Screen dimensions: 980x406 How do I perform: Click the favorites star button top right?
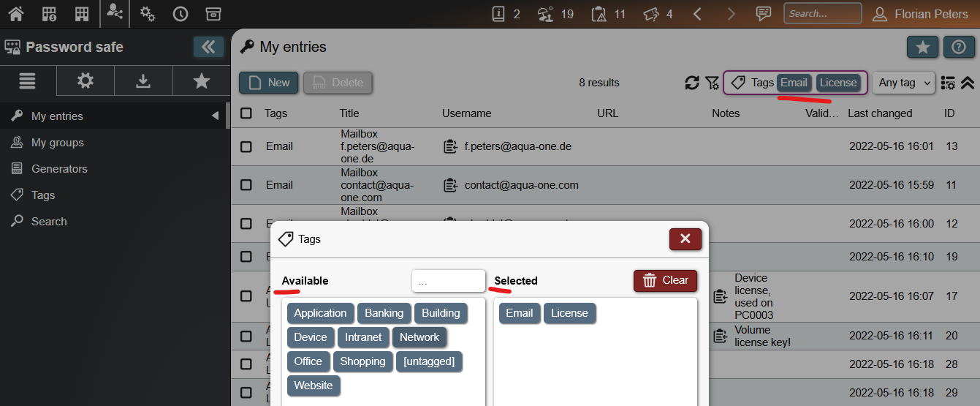(922, 47)
